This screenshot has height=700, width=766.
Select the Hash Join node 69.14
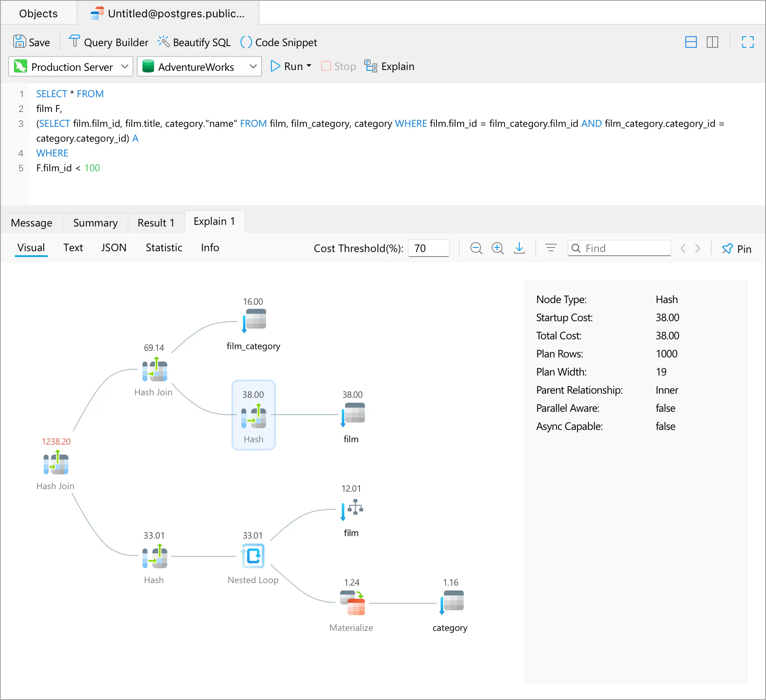154,370
